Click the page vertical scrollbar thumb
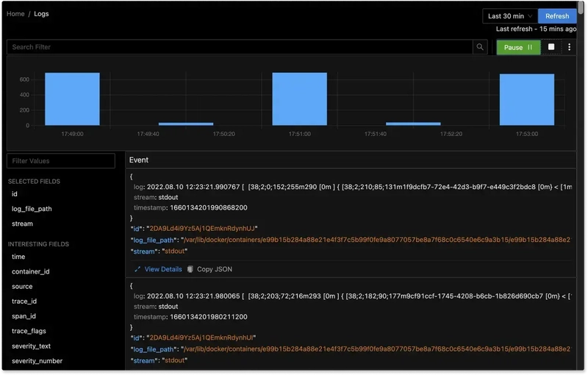The image size is (588, 375). tap(581, 7)
